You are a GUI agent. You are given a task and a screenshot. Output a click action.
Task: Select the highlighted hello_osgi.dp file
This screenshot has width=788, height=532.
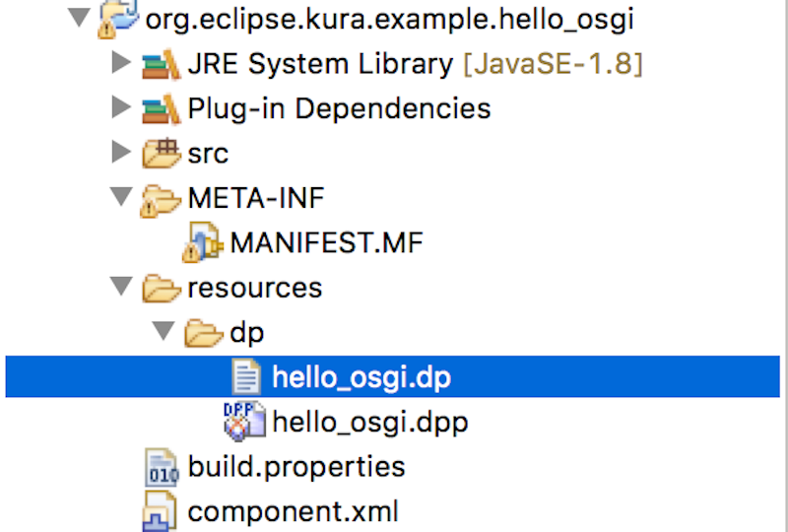(392, 376)
